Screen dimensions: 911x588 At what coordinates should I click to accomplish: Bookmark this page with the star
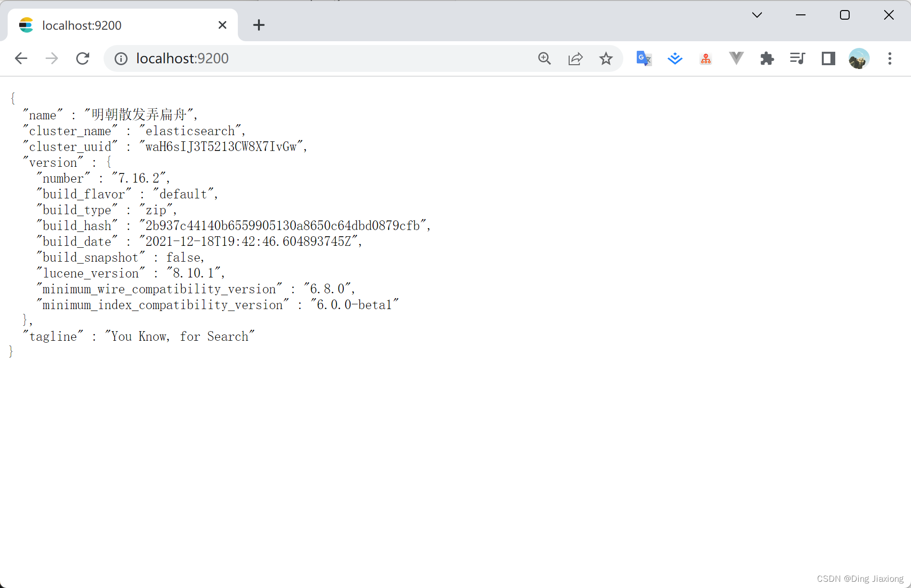pos(606,58)
